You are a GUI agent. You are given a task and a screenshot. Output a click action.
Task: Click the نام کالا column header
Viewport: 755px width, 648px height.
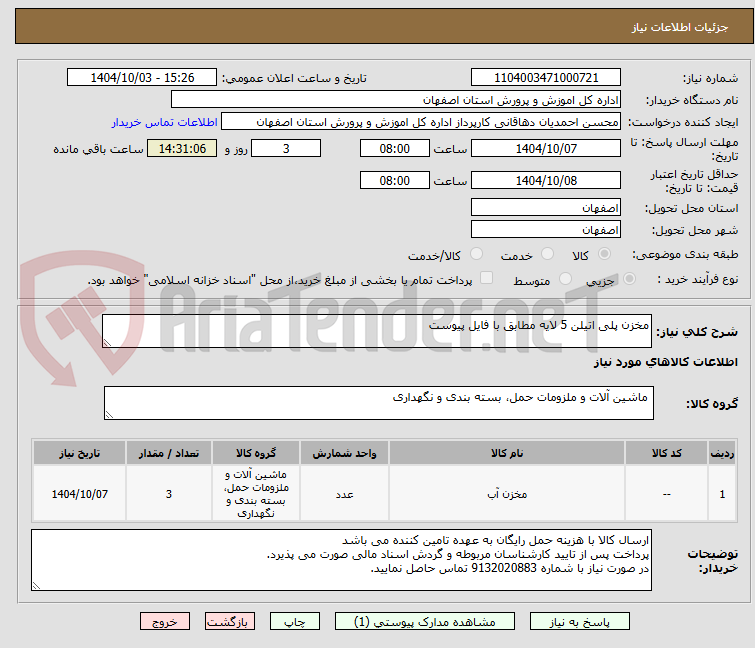[x=507, y=453]
